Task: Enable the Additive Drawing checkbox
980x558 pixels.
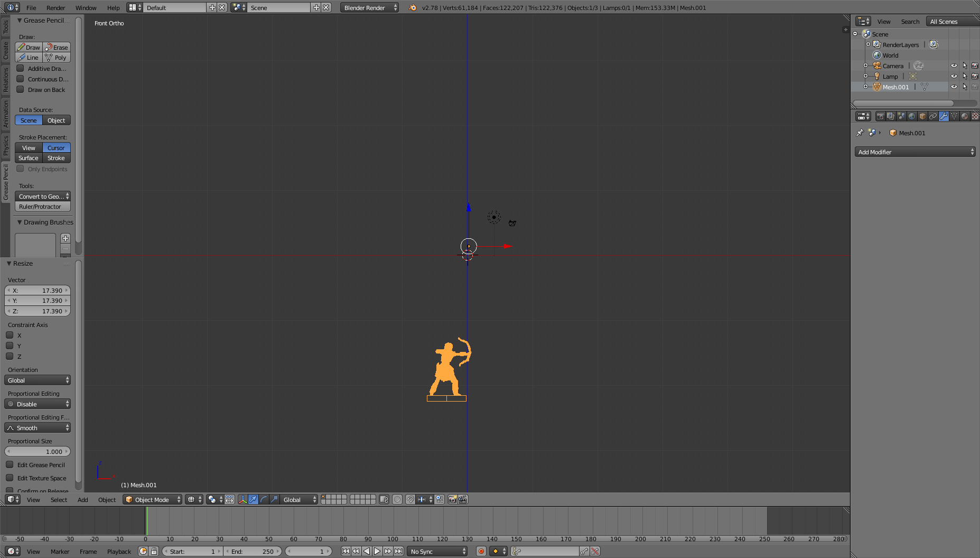Action: click(x=20, y=68)
